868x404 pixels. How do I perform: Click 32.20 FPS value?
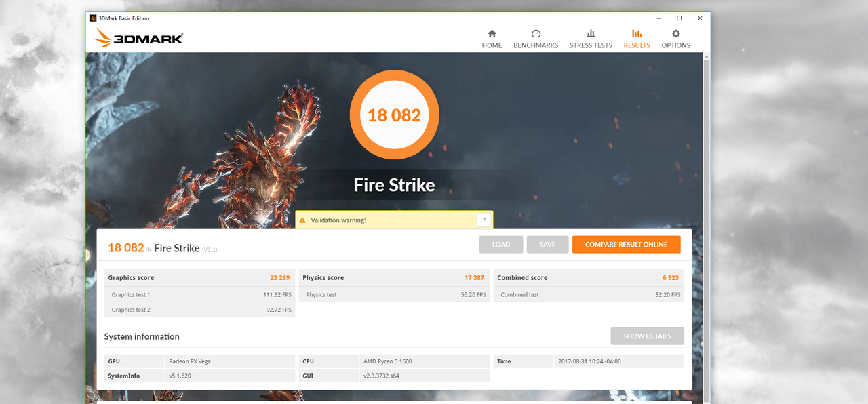pyautogui.click(x=668, y=295)
